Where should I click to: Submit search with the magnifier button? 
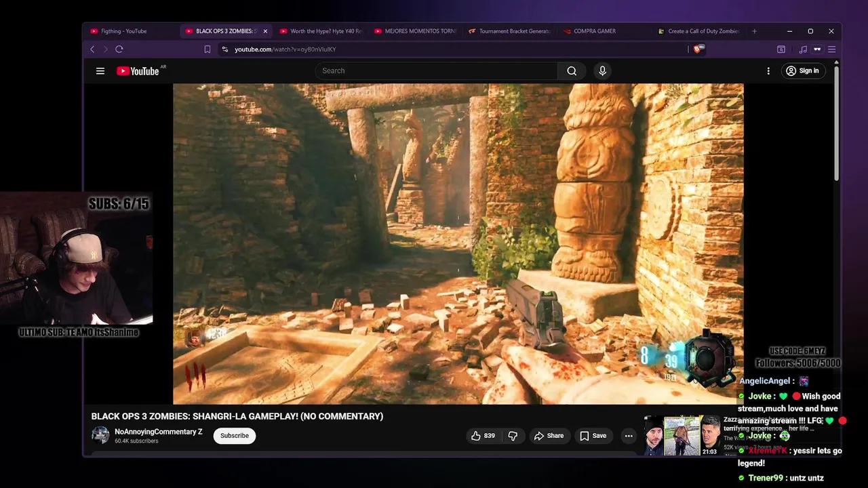point(572,70)
